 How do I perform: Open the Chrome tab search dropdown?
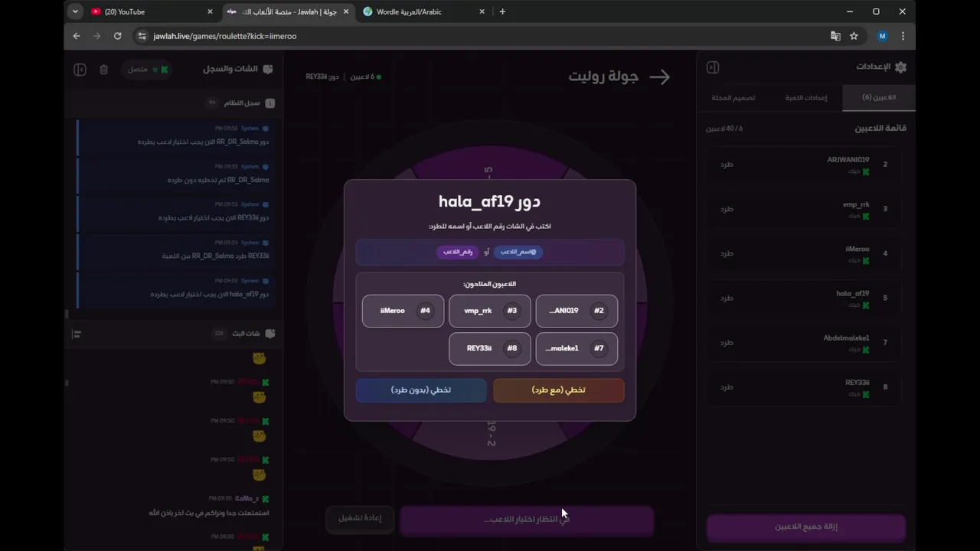coord(75,11)
